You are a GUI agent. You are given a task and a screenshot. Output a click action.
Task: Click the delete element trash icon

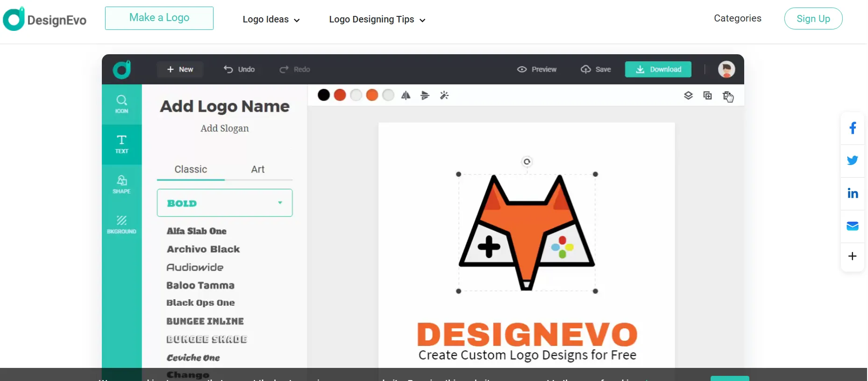coord(727,95)
